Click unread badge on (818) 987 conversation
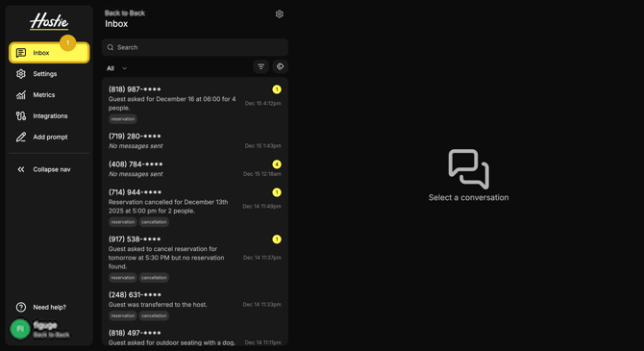The image size is (644, 351). point(277,89)
